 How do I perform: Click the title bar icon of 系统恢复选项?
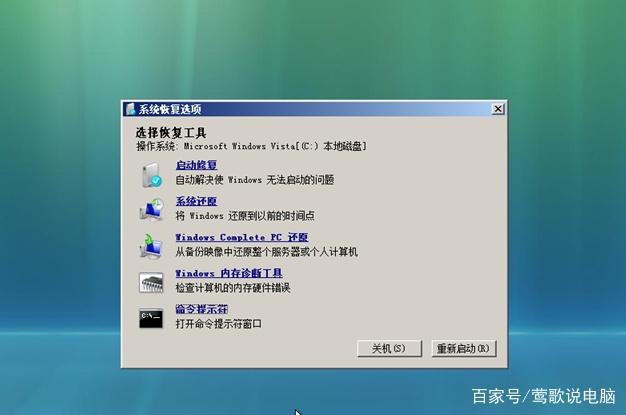(x=130, y=109)
